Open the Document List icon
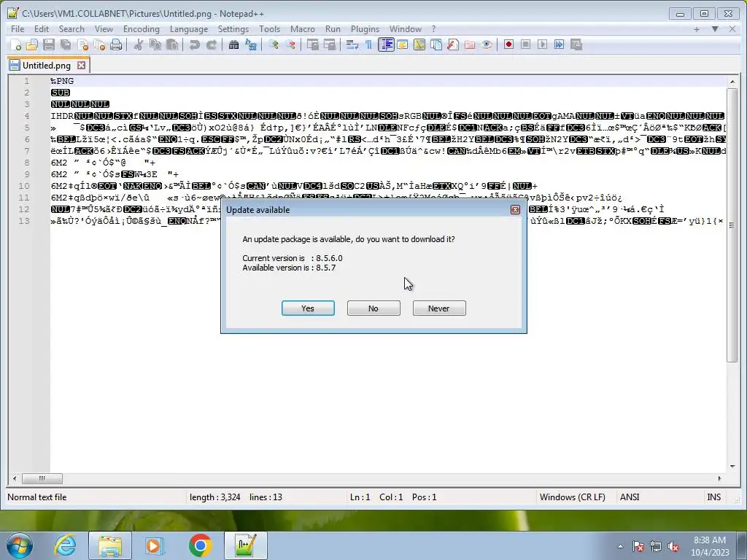 coord(436,44)
